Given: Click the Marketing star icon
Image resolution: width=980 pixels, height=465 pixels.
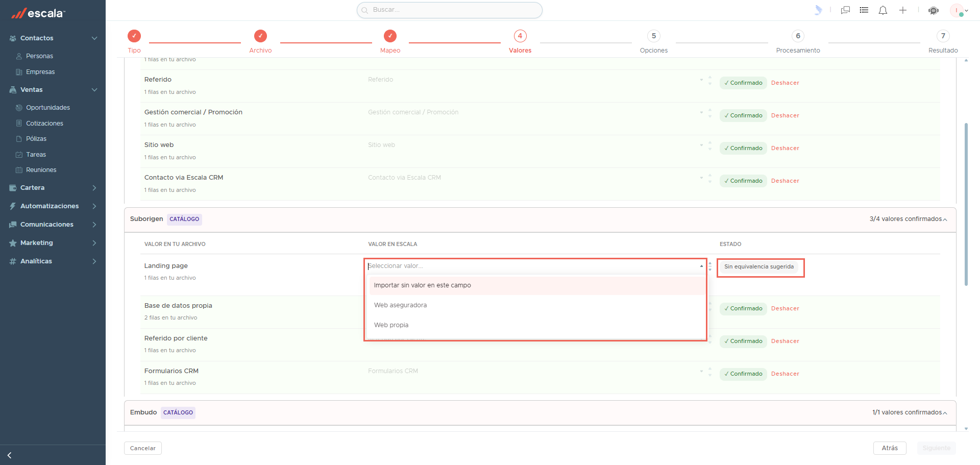Looking at the screenshot, I should [x=13, y=243].
